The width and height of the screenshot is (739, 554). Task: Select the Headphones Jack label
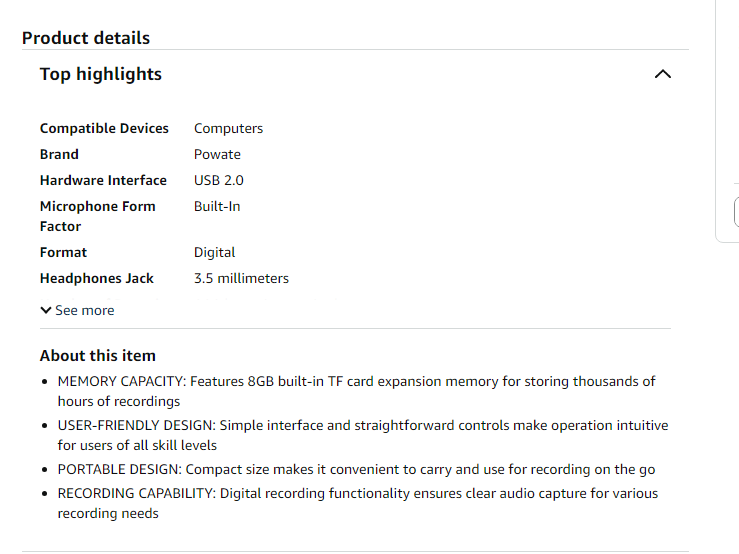[x=97, y=278]
